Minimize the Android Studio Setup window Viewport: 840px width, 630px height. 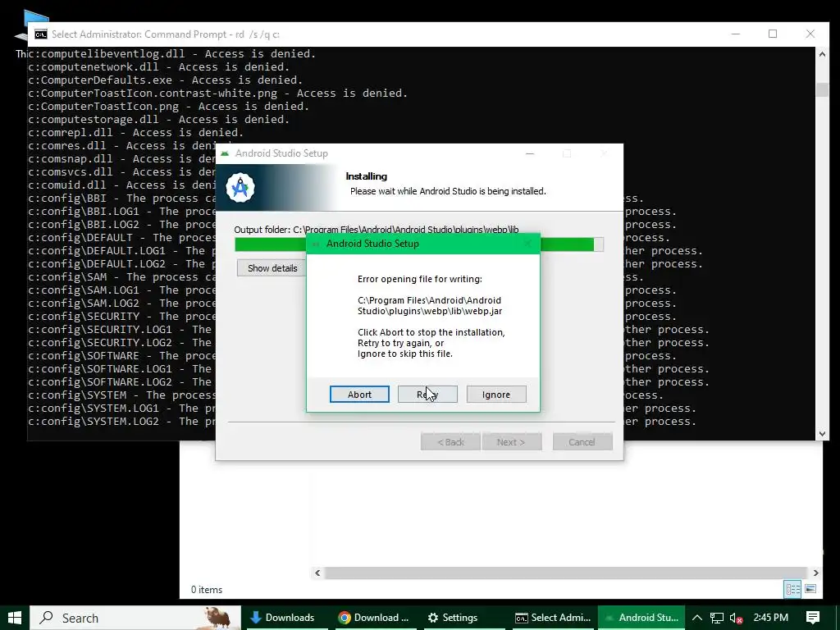tap(530, 153)
